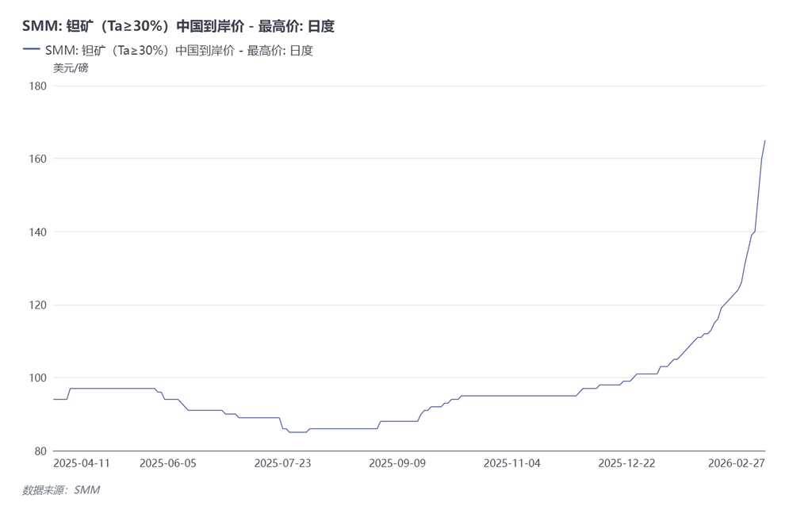Click the price line's peak at far right
This screenshot has width=812, height=510.
[x=764, y=141]
